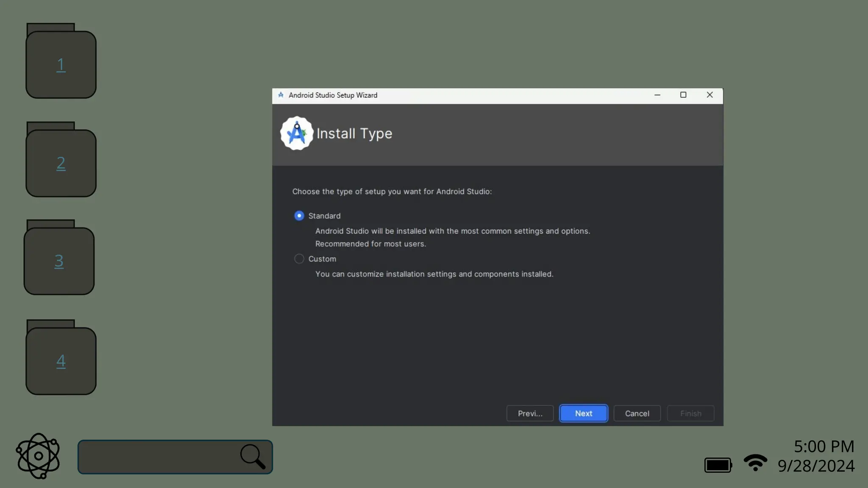868x488 pixels.
Task: Open desktop folder 1
Action: tap(61, 64)
